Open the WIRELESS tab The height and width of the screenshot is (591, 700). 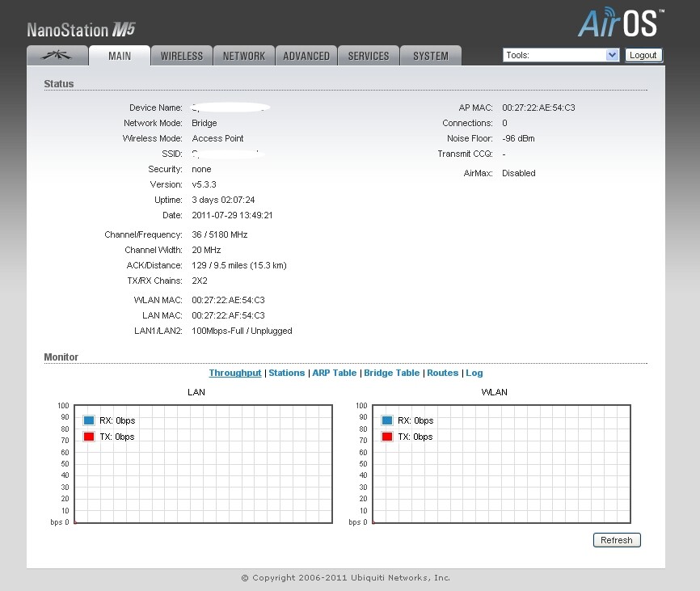click(182, 56)
